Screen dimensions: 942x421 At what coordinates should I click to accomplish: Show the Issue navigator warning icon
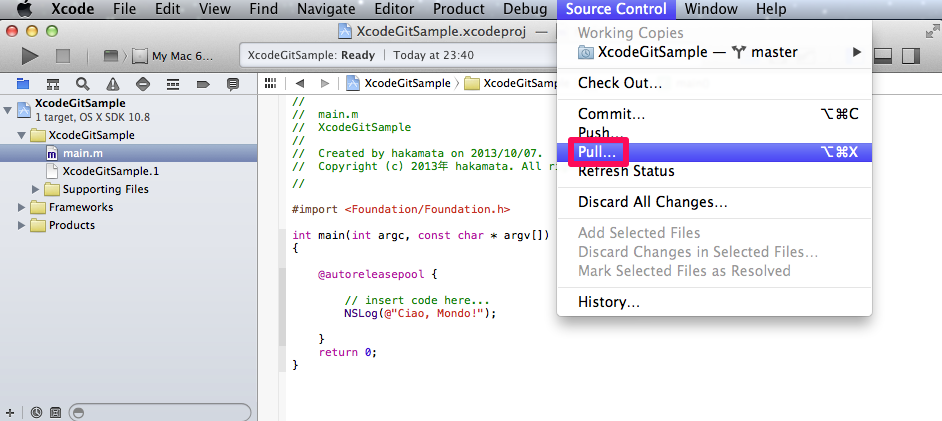[112, 83]
